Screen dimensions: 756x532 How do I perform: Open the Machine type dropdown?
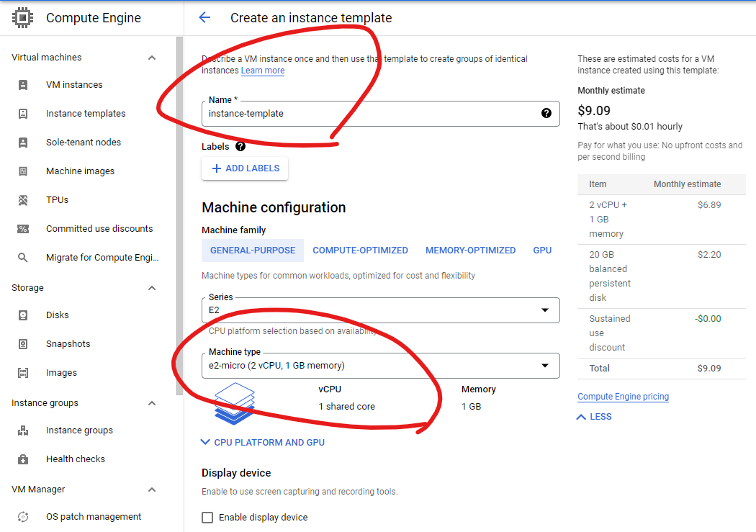380,366
